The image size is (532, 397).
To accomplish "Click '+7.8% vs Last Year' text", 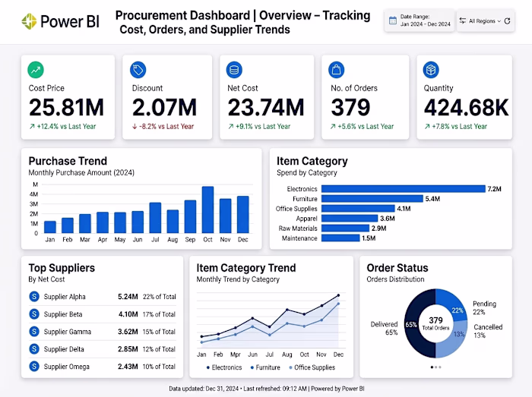I will (459, 126).
